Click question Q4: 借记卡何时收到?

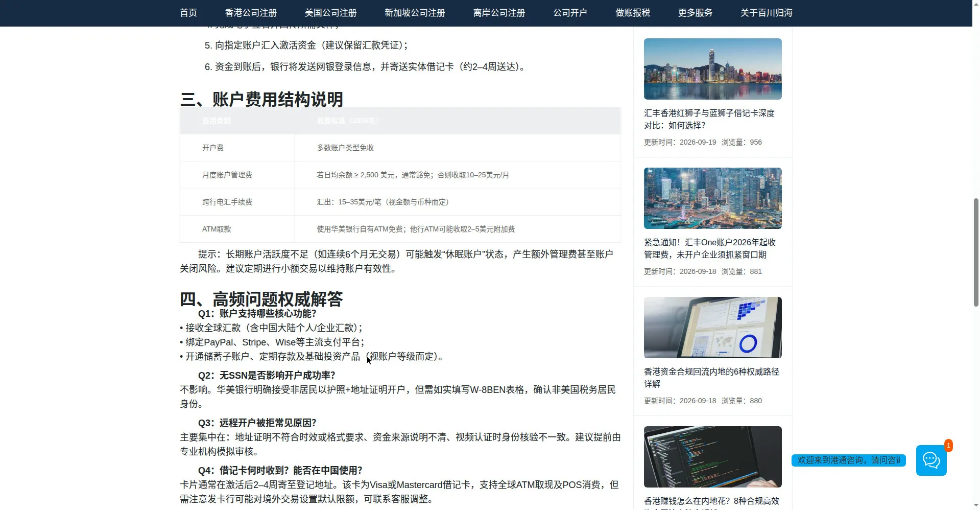(x=280, y=471)
